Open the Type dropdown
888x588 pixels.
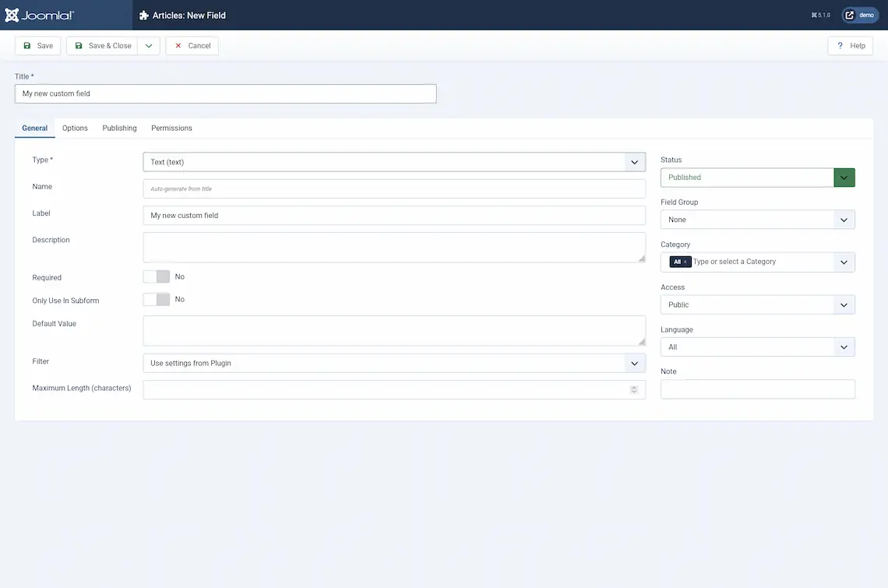[394, 162]
